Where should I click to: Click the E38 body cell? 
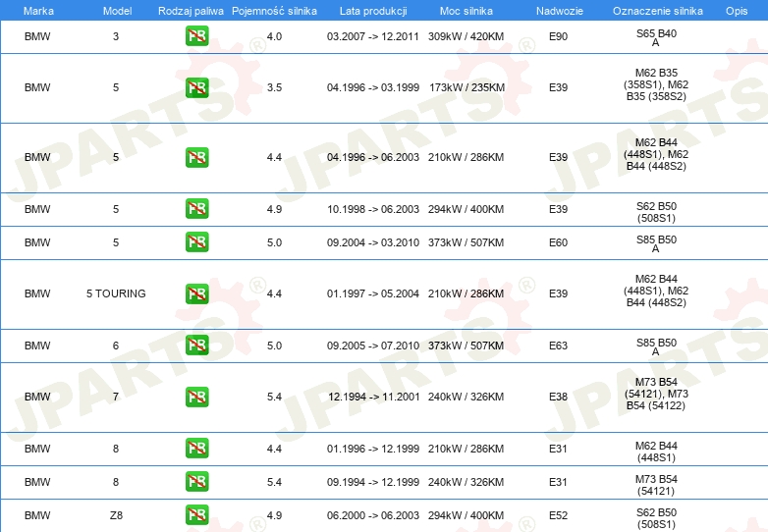click(559, 397)
